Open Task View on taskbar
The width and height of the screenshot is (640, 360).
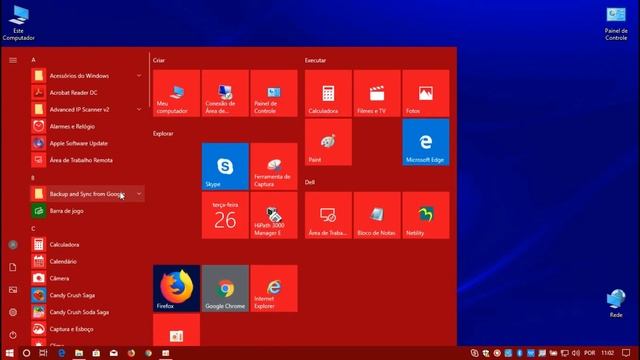tap(43, 353)
